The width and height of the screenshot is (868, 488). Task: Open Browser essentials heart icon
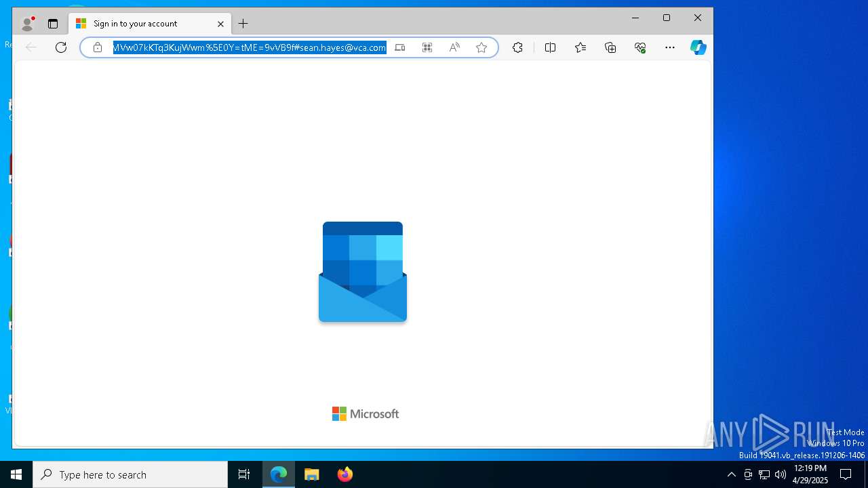coord(640,47)
